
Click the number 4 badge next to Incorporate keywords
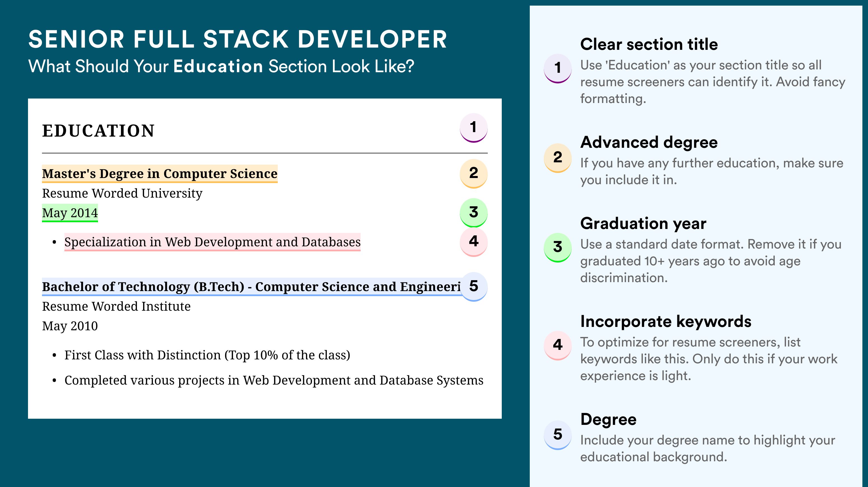pos(557,345)
